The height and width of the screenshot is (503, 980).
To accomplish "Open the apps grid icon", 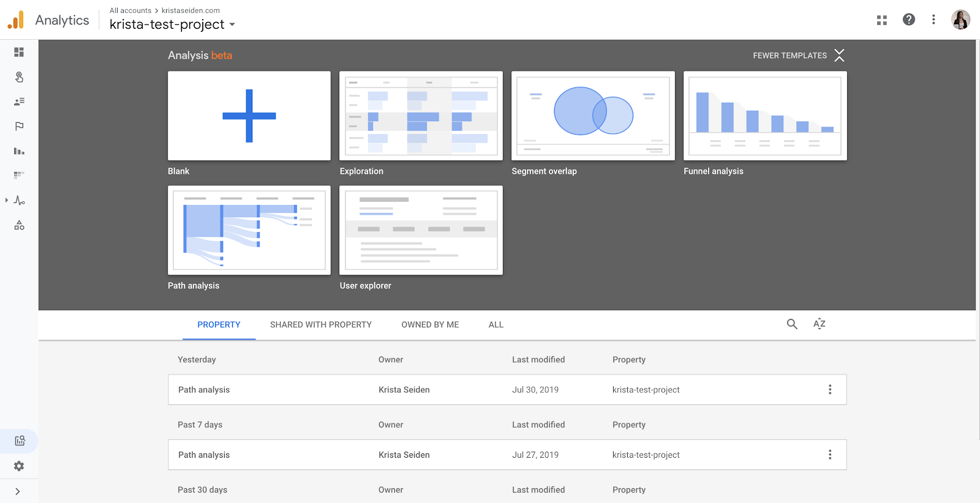I will pos(882,20).
